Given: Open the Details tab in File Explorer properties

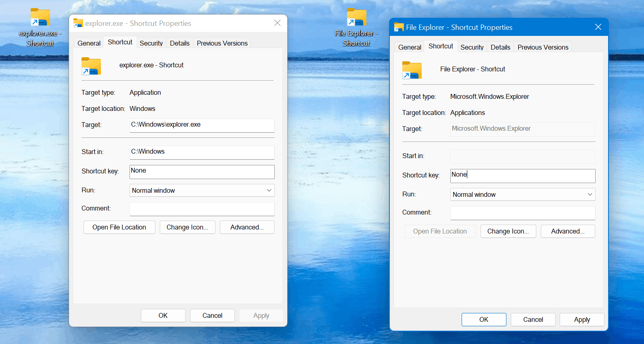Looking at the screenshot, I should pyautogui.click(x=500, y=47).
